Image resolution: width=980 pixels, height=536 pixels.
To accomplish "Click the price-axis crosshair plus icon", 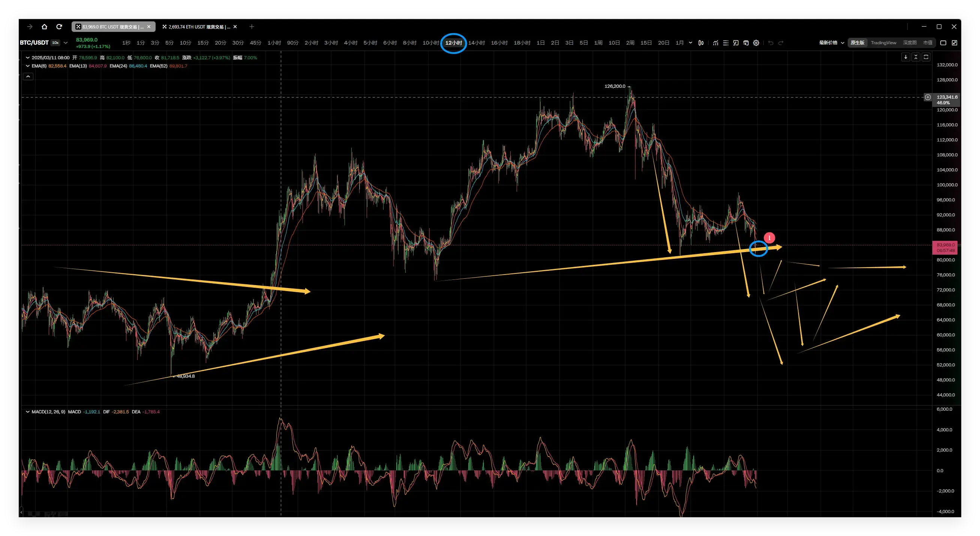I will (928, 97).
